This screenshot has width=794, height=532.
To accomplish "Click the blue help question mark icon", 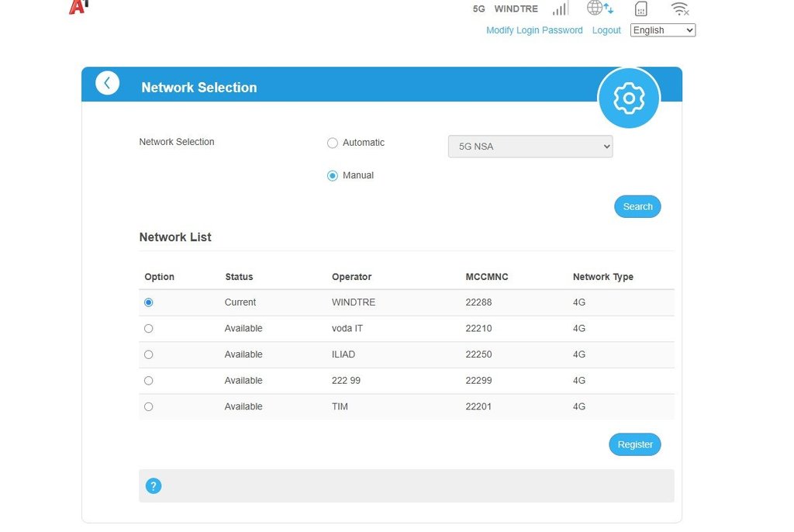I will 154,486.
